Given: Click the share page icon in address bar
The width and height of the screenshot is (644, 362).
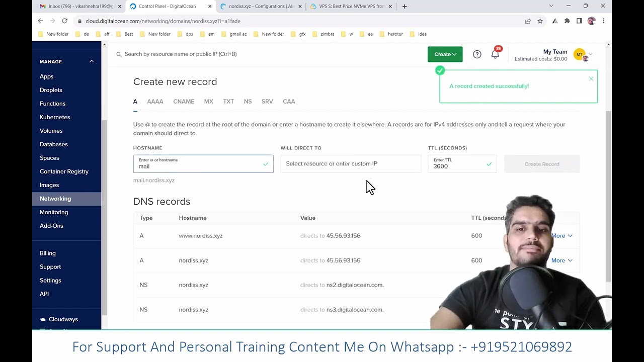Looking at the screenshot, I should [528, 21].
